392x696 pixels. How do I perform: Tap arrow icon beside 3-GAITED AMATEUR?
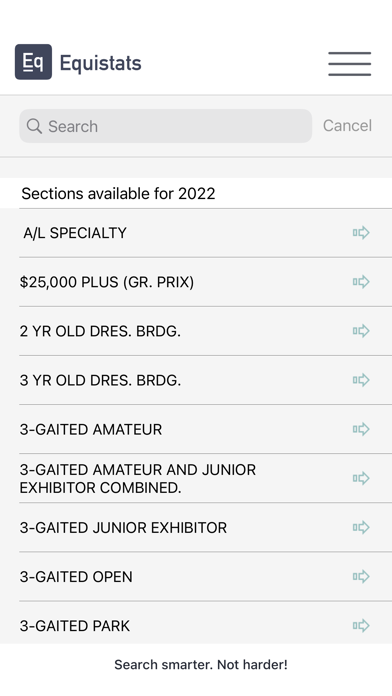pos(361,429)
